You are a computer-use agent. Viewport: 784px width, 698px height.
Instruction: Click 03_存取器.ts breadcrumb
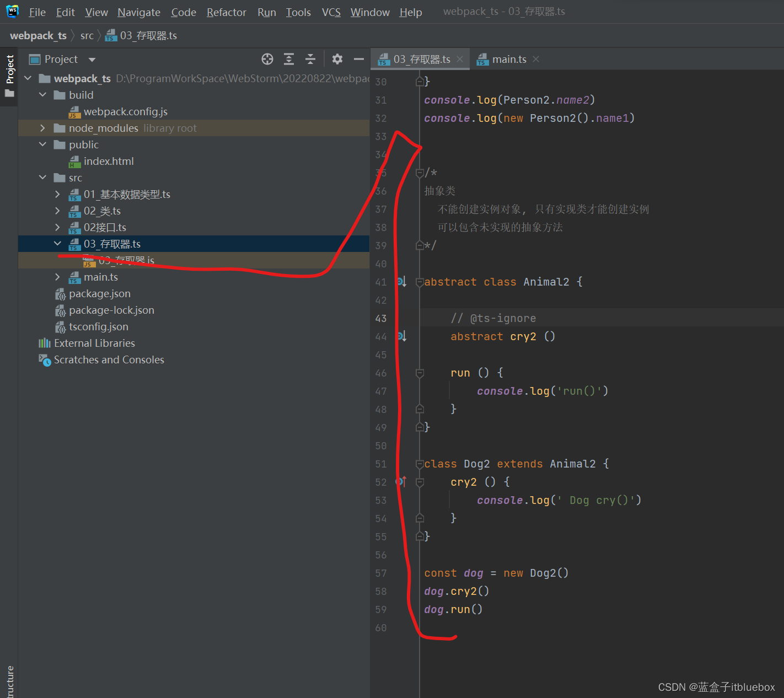click(142, 35)
